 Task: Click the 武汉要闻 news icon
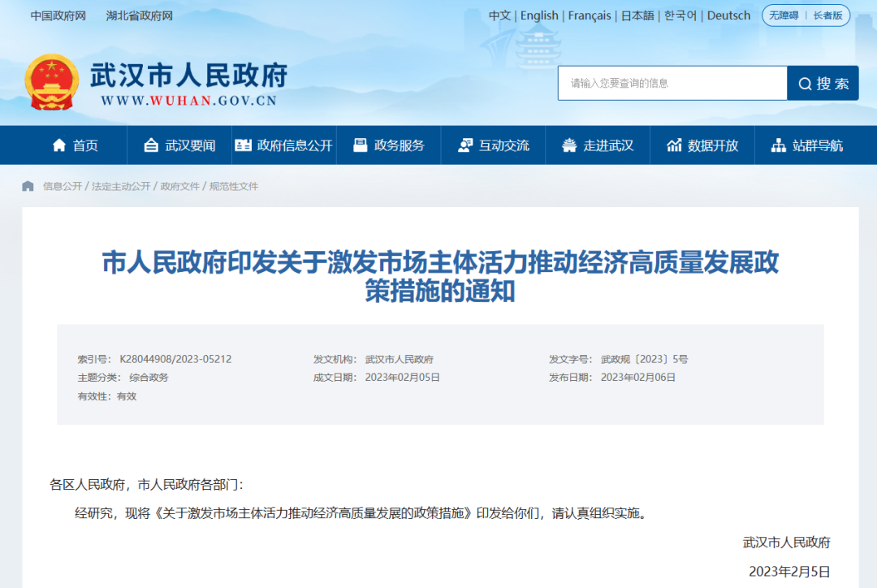151,145
